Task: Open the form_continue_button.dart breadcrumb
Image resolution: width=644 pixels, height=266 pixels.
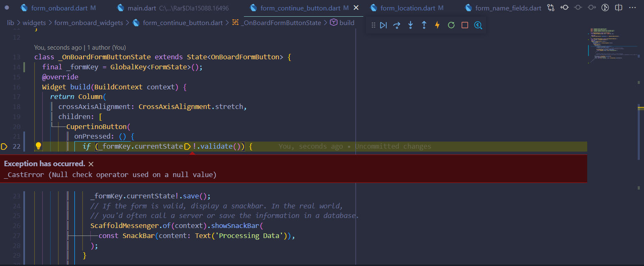Action: pyautogui.click(x=178, y=23)
